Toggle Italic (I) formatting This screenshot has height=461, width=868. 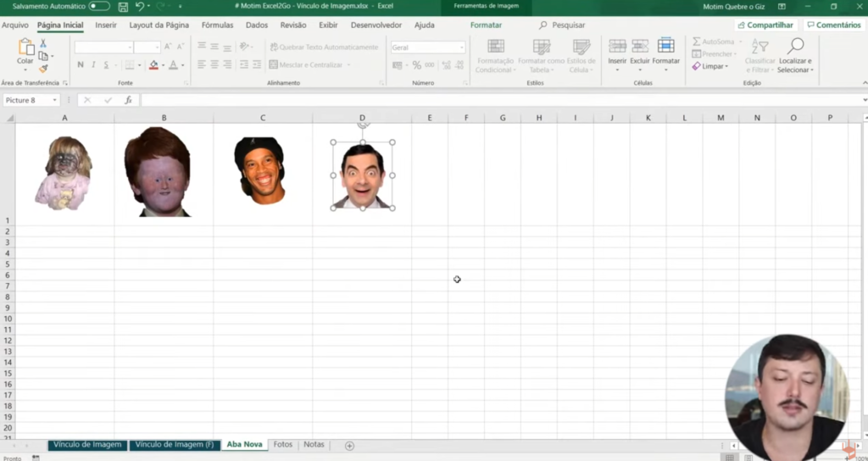93,64
